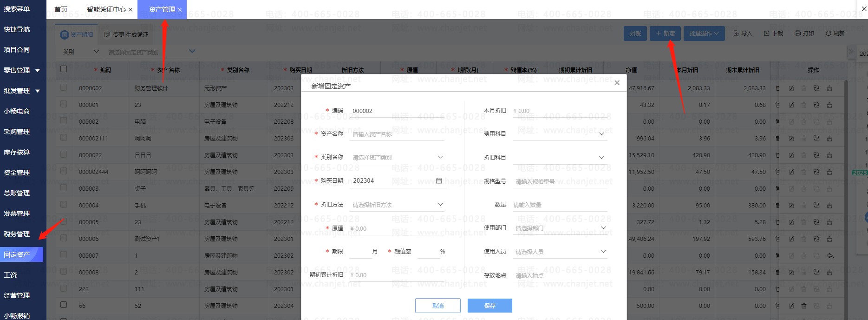Image resolution: width=868 pixels, height=320 pixels.
Task: Open the calendar icon for 购买日期
Action: click(439, 181)
